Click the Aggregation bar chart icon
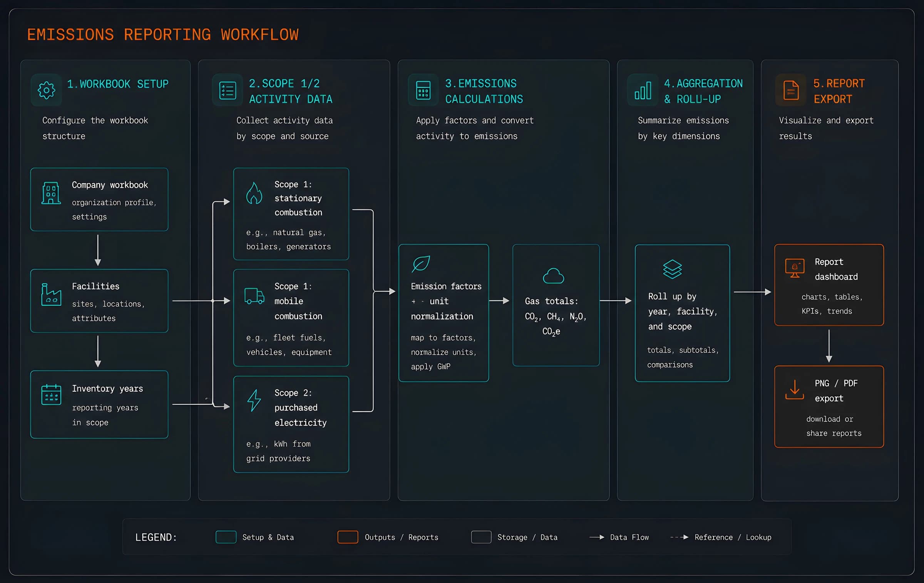Viewport: 924px width, 583px height. [x=643, y=90]
